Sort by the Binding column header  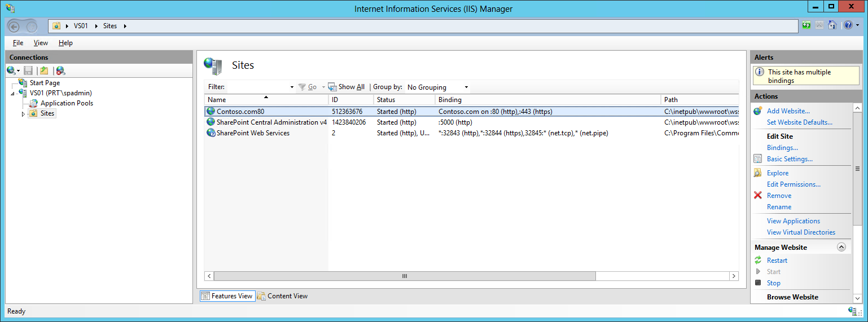[x=548, y=100]
